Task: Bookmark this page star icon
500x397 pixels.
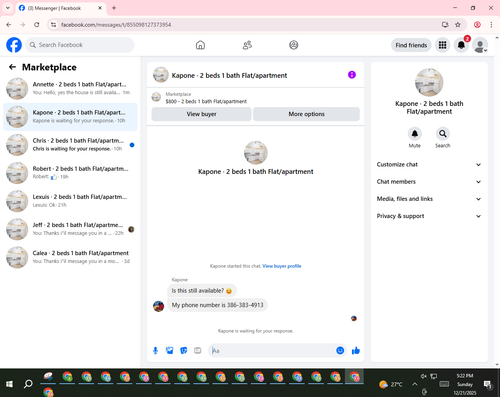Action: [x=458, y=25]
